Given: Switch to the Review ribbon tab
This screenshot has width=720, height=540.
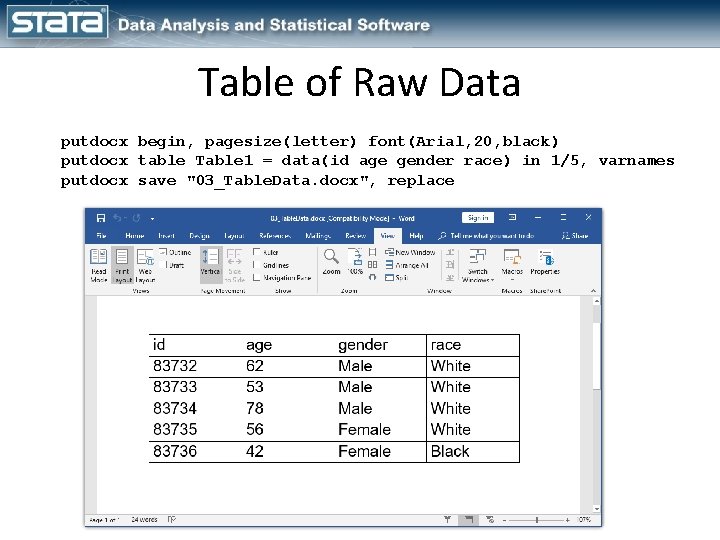Looking at the screenshot, I should coord(355,236).
